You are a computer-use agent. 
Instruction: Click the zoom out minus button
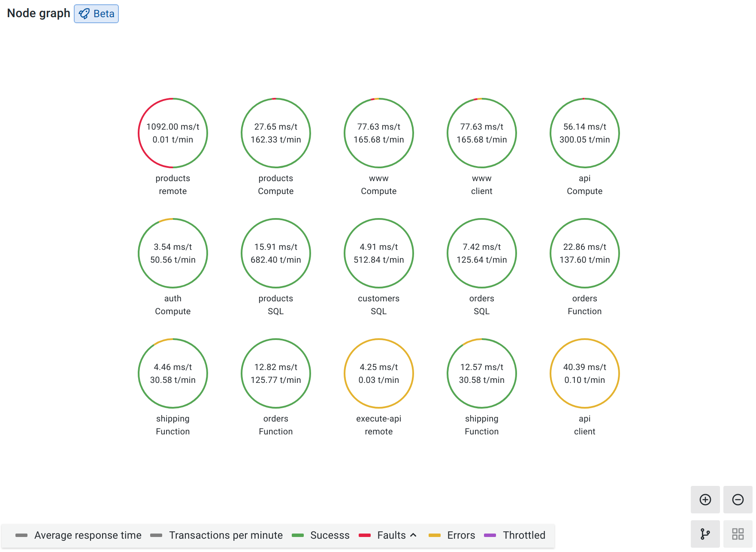pos(738,500)
